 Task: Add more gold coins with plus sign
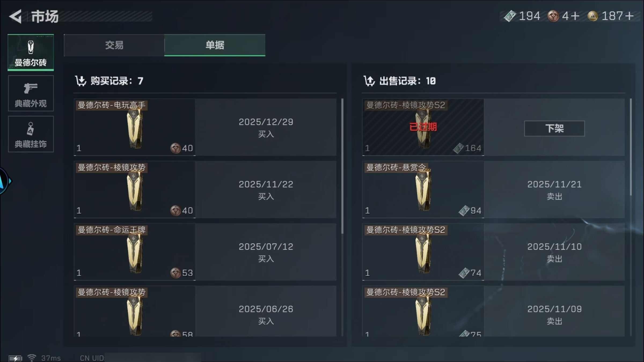tap(630, 16)
